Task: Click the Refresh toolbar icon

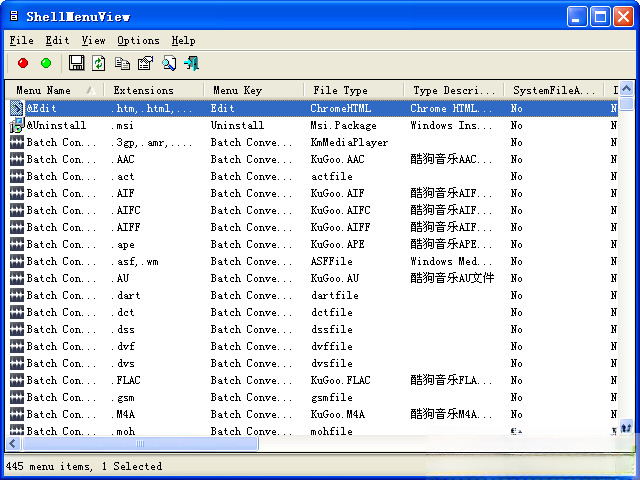Action: (x=98, y=63)
